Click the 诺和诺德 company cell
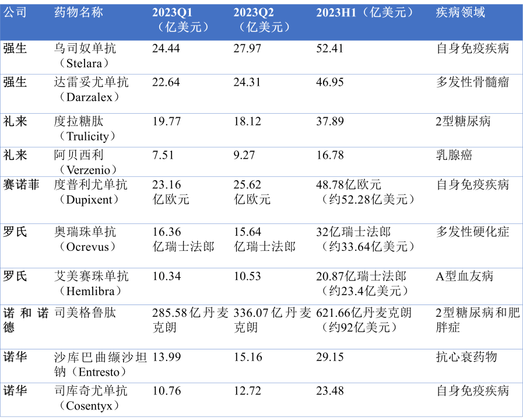 (26, 320)
